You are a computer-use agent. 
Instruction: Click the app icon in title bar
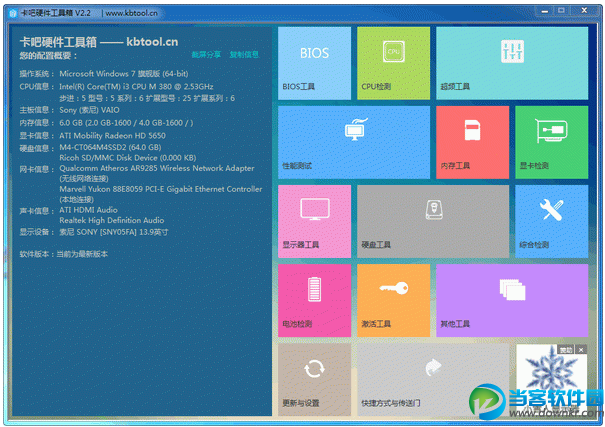pyautogui.click(x=13, y=14)
